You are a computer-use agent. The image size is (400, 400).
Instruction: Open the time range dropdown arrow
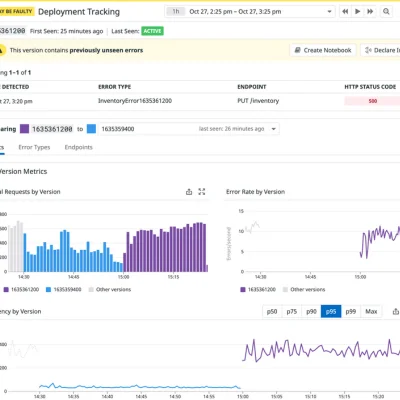pyautogui.click(x=329, y=12)
